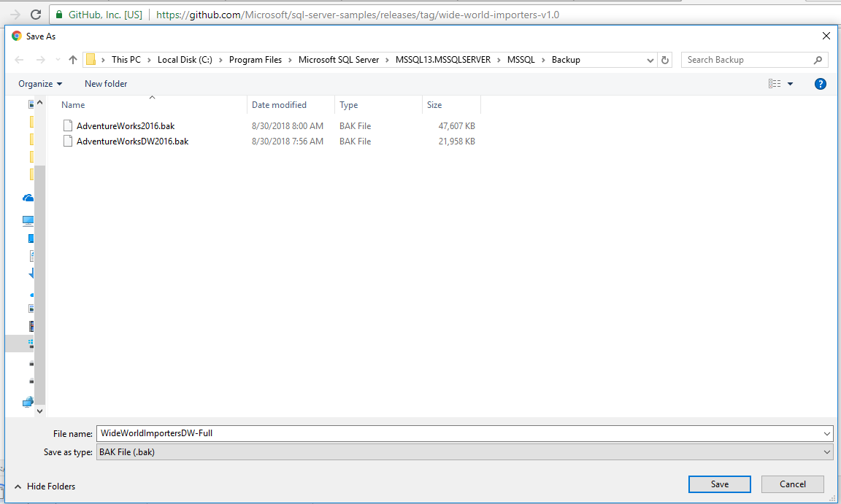Click the Back arrow in Save As dialog
The image size is (841, 504).
click(x=19, y=60)
